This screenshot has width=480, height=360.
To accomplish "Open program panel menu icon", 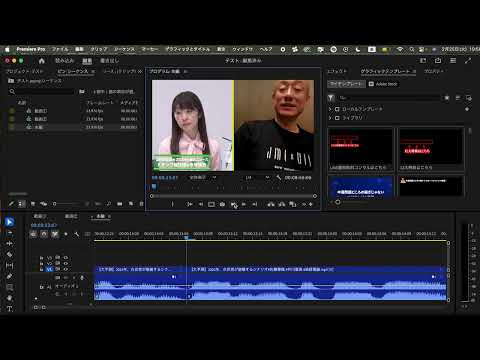I will pyautogui.click(x=185, y=71).
